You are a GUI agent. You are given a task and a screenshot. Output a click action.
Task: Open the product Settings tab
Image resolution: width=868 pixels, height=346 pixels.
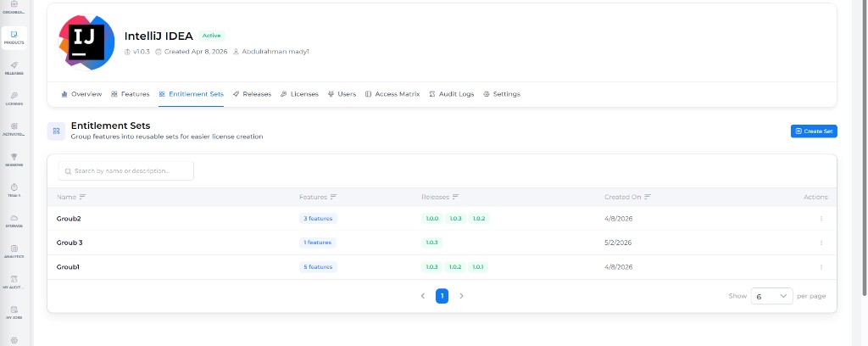click(502, 94)
